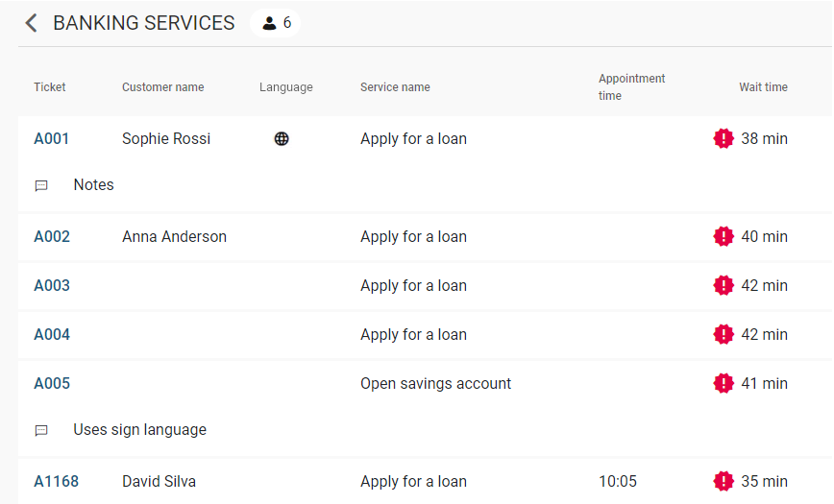Select ticket A004 row
Screen dimensions: 834x504
[x=52, y=335]
